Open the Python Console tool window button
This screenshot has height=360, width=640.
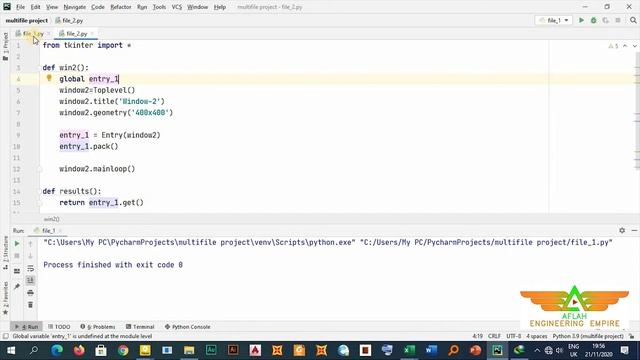pyautogui.click(x=187, y=327)
